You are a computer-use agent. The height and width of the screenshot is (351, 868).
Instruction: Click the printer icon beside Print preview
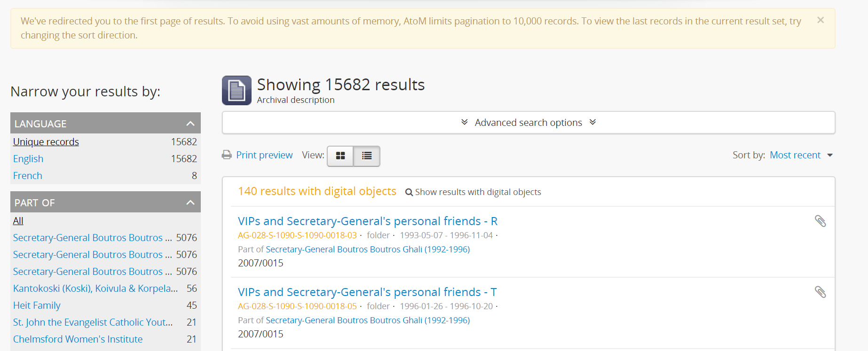tap(227, 155)
